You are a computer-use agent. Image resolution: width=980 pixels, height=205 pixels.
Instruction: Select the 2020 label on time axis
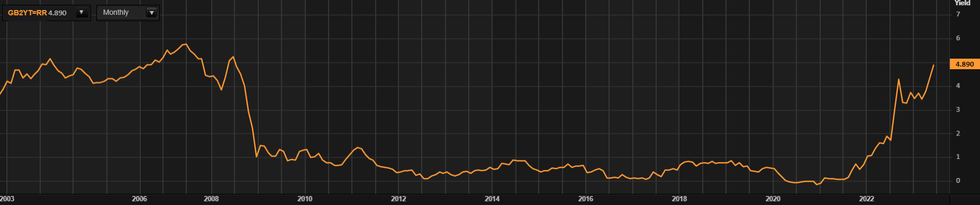click(x=773, y=199)
